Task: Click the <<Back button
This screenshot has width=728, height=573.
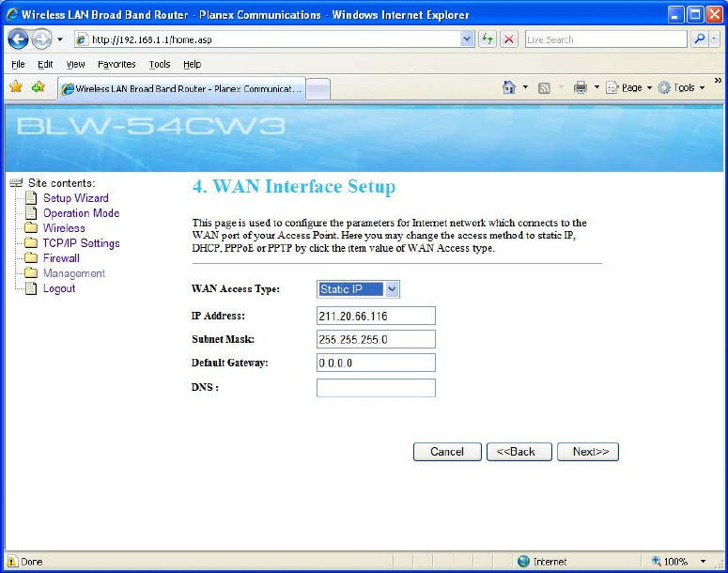Action: coord(519,452)
